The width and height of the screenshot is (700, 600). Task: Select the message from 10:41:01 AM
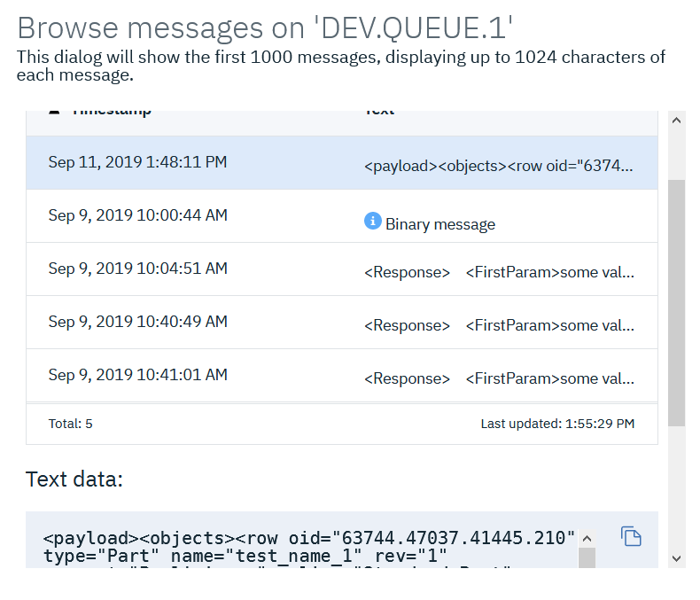point(137,375)
